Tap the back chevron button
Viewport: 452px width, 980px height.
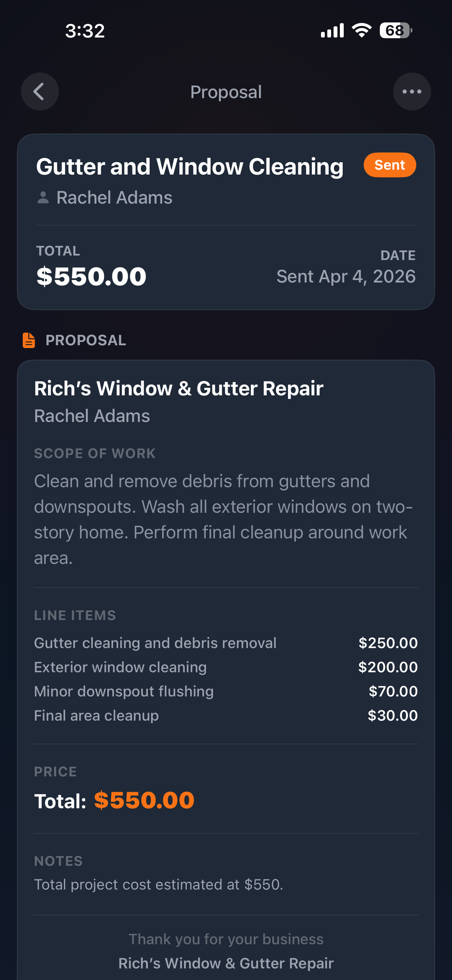coord(40,92)
